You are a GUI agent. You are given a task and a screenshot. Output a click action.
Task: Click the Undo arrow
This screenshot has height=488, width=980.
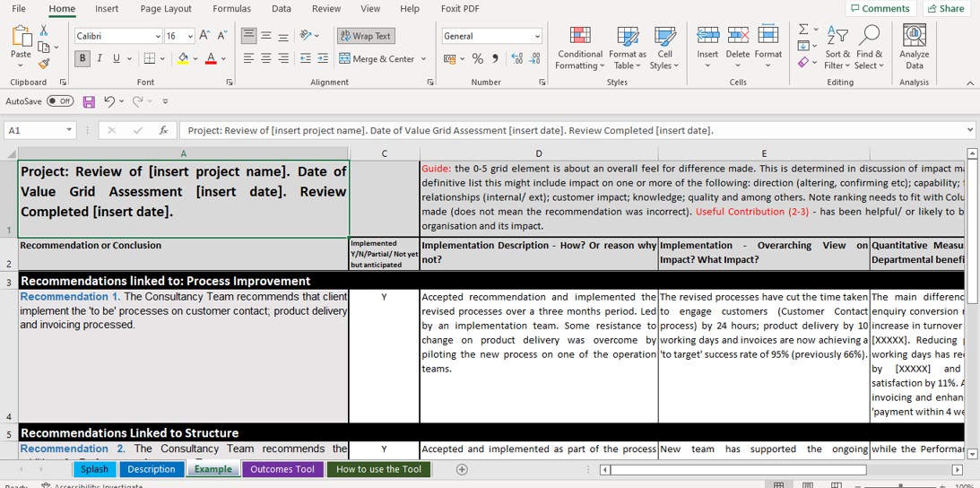click(x=109, y=101)
